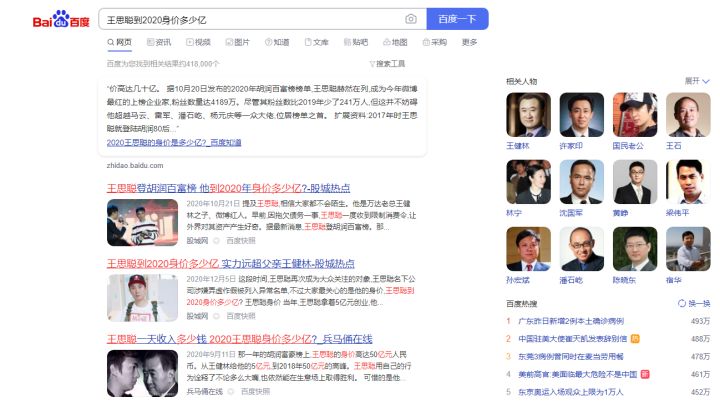Click the 许家印 name link
Screen dimensions: 720x402
coord(571,146)
